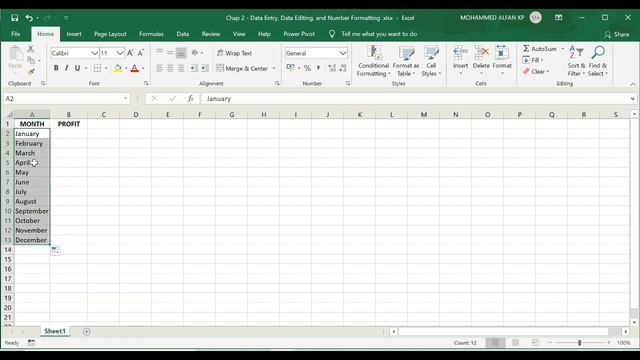Click the Auto Fill Options icon below December

56,251
